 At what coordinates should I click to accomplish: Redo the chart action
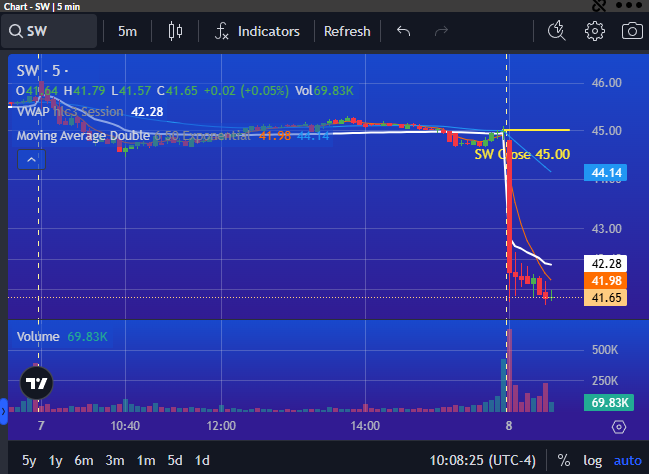pos(441,31)
